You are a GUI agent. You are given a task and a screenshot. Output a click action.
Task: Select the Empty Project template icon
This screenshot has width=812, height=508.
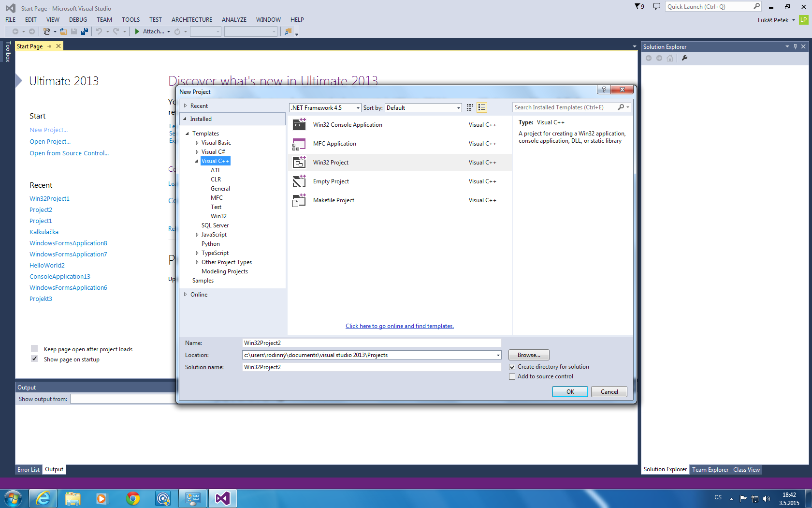point(299,181)
